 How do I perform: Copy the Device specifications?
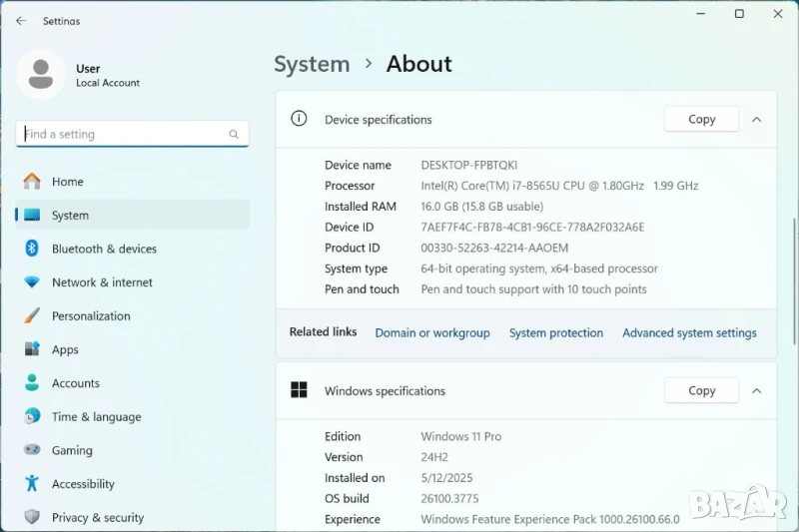coord(701,119)
